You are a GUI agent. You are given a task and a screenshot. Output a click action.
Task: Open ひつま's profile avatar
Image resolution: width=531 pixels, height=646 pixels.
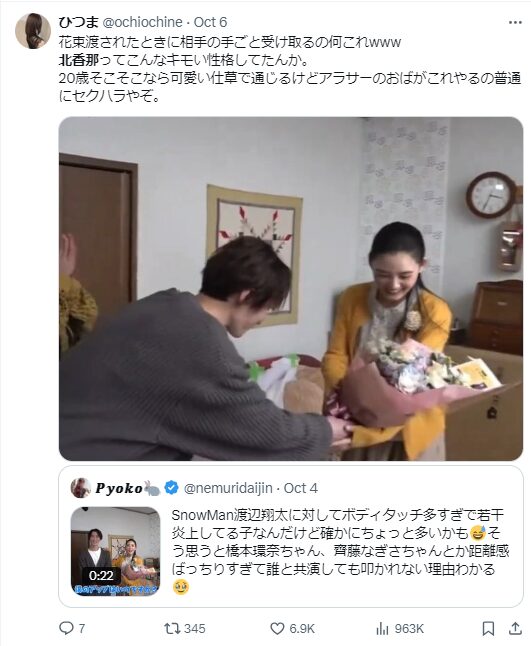click(33, 31)
